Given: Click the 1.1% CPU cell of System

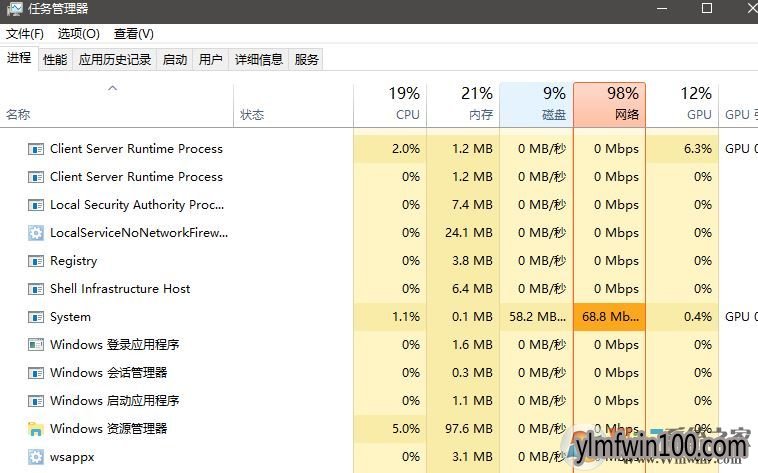Looking at the screenshot, I should pos(390,317).
